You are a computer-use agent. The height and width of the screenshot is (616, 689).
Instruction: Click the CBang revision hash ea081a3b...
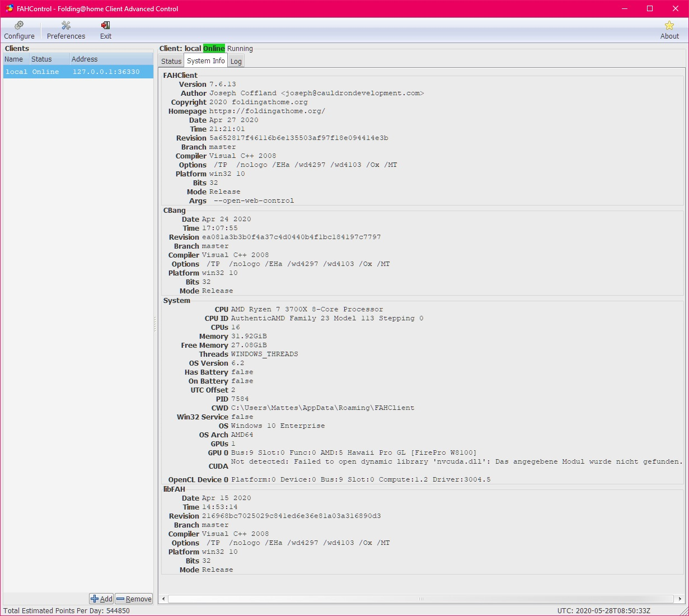click(x=291, y=237)
